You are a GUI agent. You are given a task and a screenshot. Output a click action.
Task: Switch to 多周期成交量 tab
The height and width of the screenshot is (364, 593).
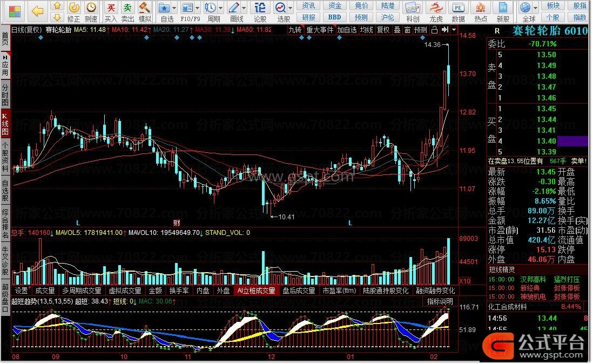coord(82,291)
